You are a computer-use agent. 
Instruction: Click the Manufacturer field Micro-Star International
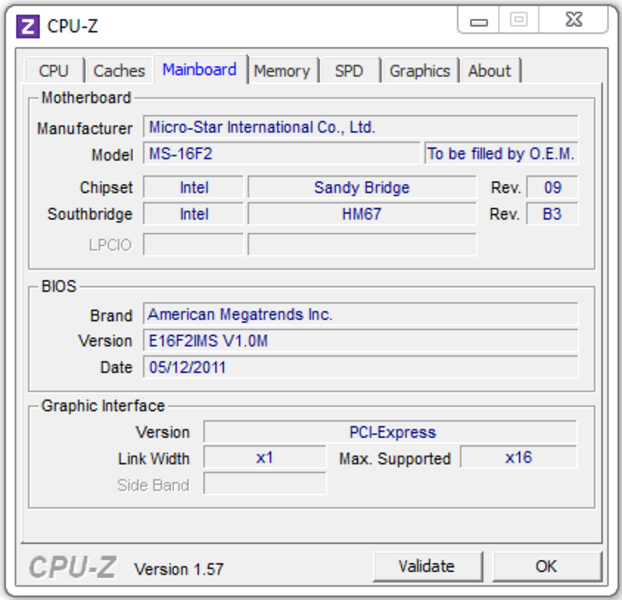(x=360, y=127)
